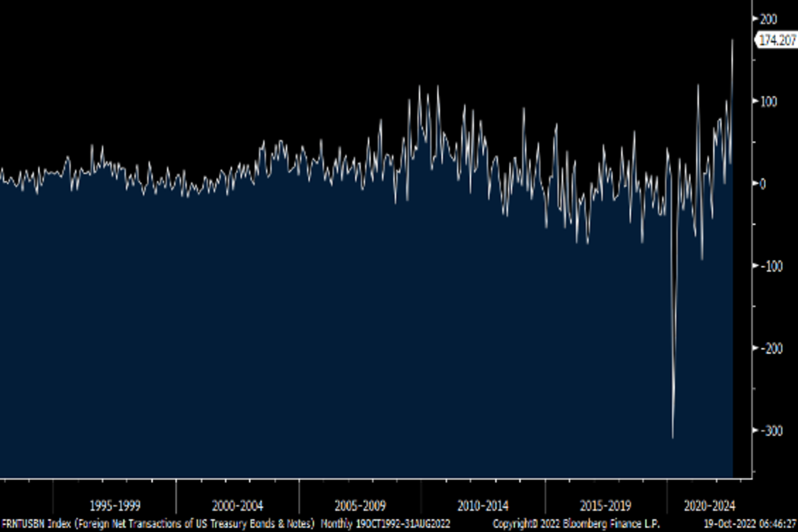Select the 2015-2019 time period label

click(x=605, y=505)
